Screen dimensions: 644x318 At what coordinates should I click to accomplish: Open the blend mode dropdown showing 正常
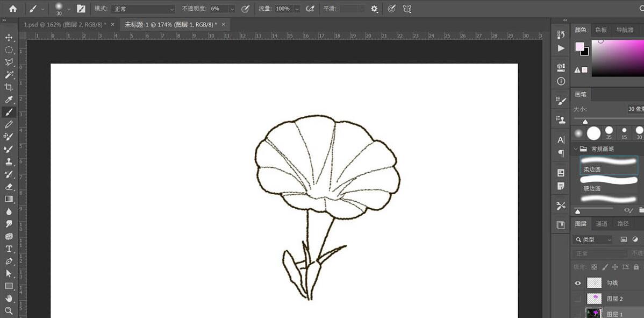click(142, 9)
